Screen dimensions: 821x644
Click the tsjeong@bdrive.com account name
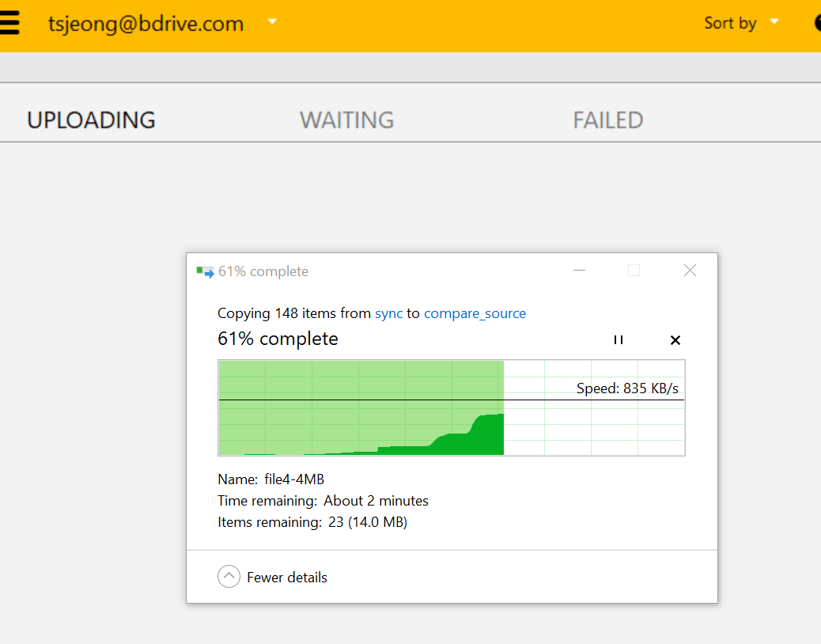coord(146,24)
